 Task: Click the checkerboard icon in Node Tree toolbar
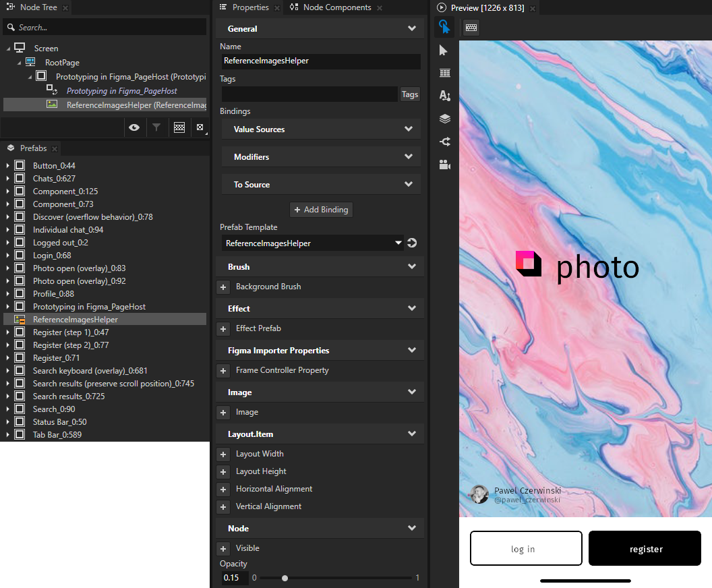click(179, 127)
